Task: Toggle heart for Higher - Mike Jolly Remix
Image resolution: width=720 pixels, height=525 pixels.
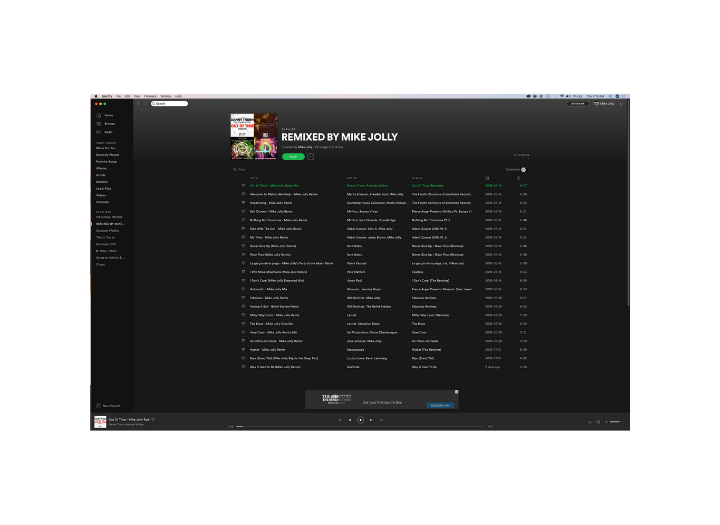Action: tap(243, 350)
